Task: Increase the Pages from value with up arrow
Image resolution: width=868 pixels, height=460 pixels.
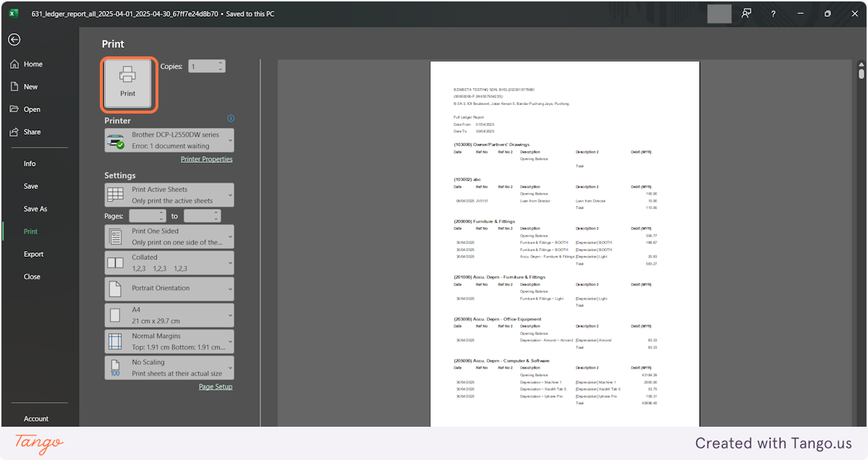Action: point(162,213)
